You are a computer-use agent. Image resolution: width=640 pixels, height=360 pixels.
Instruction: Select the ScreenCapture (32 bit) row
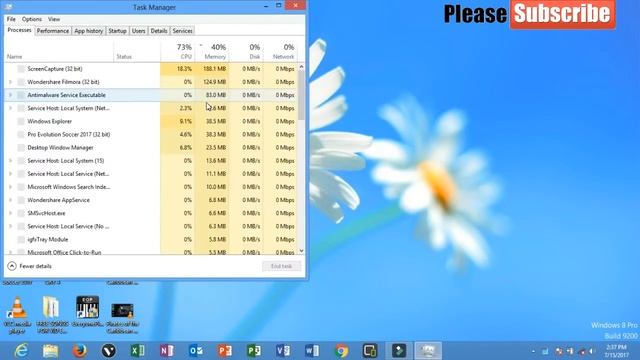151,69
